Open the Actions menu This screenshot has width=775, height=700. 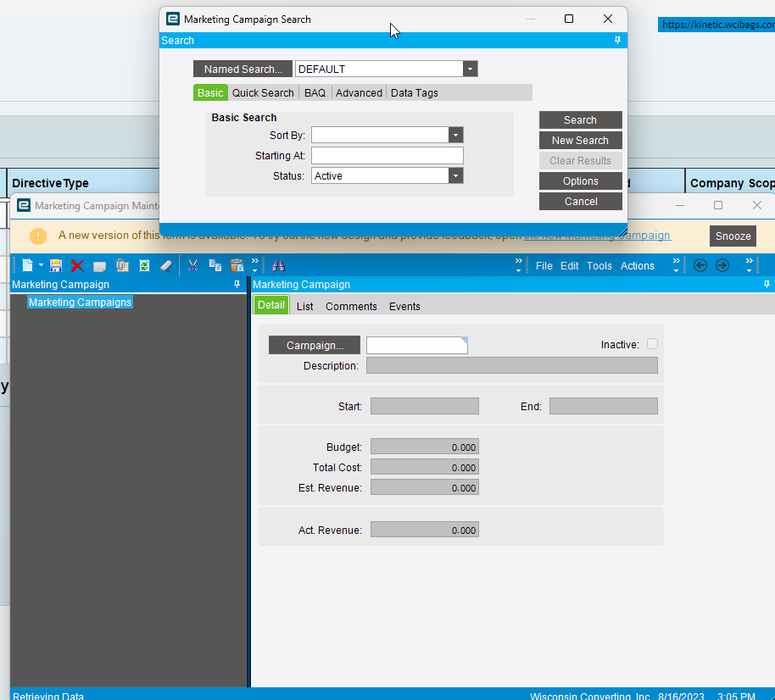pos(637,266)
